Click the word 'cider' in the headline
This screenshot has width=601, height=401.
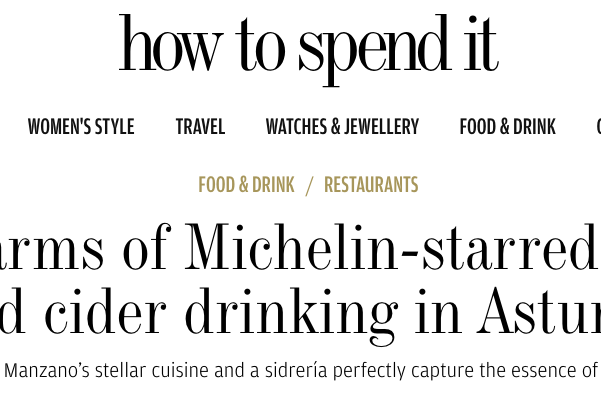(105, 312)
